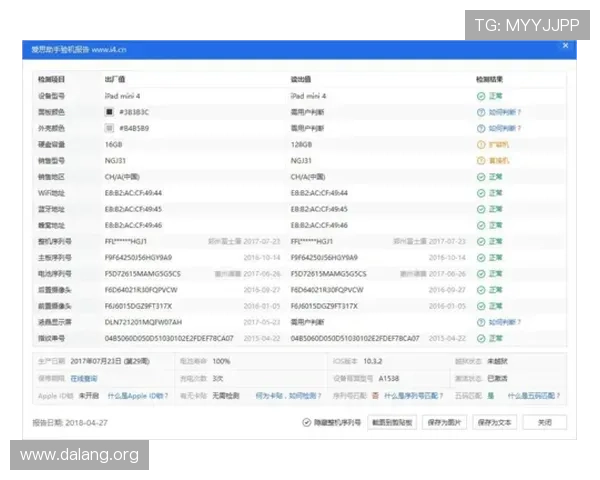Select the device model number A1538

pyautogui.click(x=389, y=379)
